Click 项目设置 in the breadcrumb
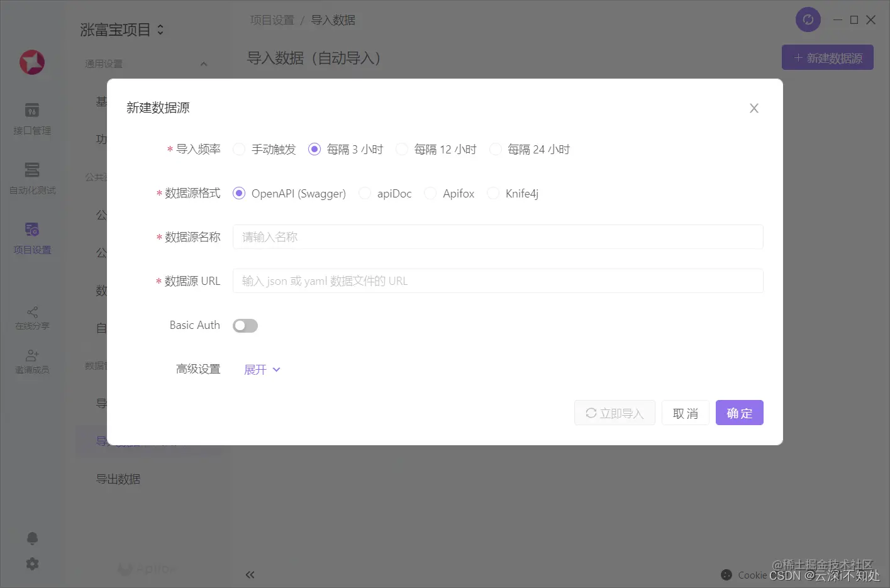The image size is (890, 588). [272, 20]
